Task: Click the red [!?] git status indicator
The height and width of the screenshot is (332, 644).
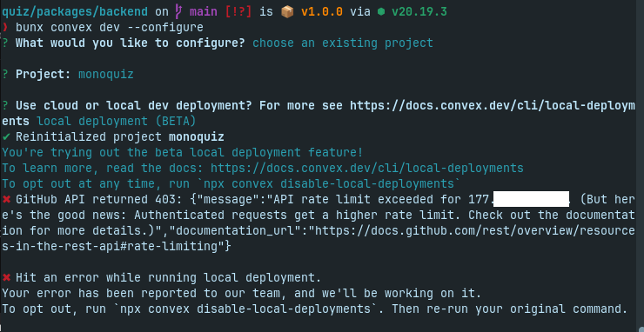Action: [x=238, y=12]
